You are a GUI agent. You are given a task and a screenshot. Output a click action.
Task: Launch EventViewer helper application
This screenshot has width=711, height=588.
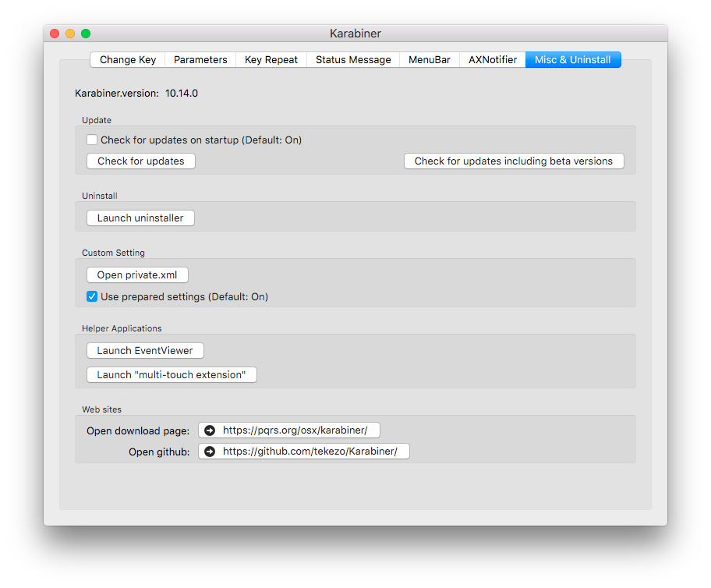tap(145, 351)
